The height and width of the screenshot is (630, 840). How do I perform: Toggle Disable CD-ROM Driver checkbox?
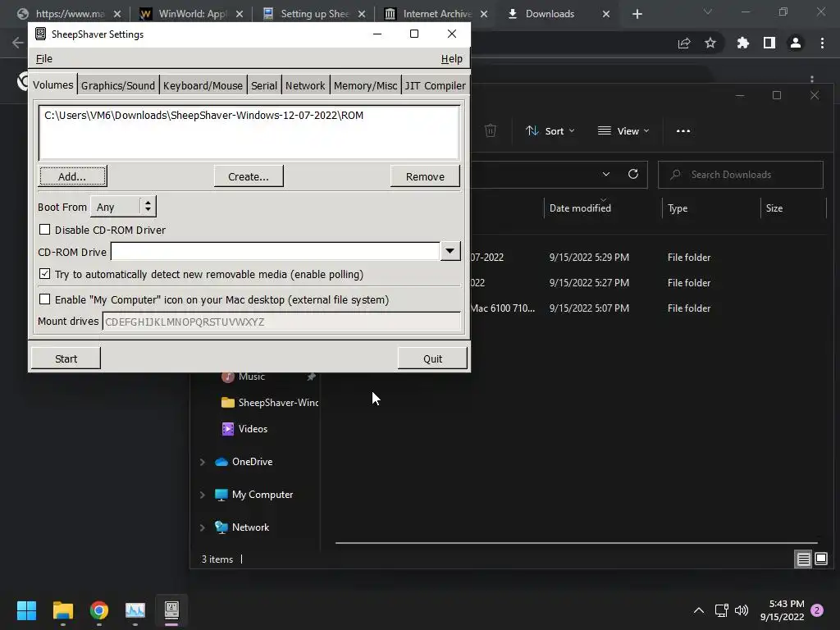(45, 230)
